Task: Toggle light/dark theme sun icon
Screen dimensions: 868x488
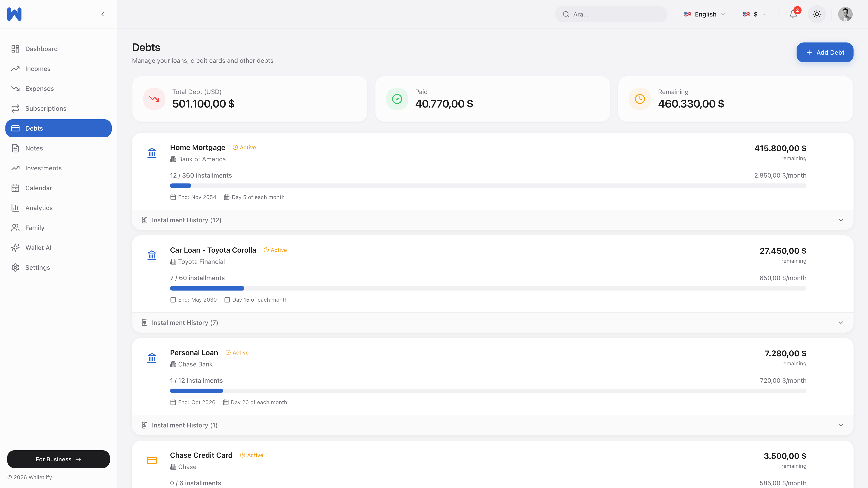Action: click(817, 14)
